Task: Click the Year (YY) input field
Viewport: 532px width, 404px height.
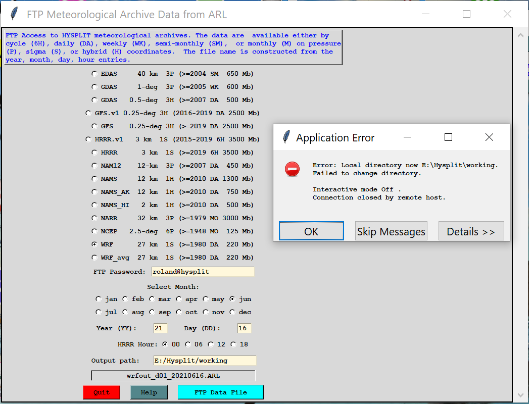Action: pos(161,328)
